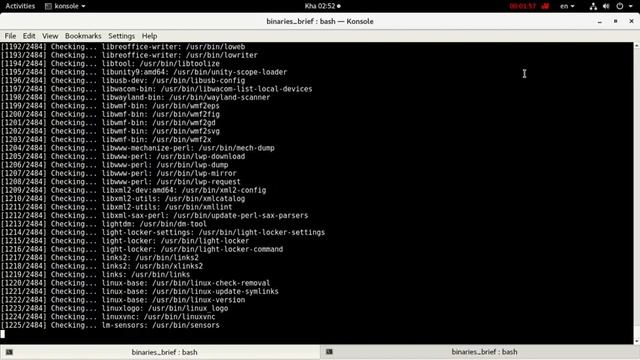This screenshot has width=640, height=360.
Task: Click the line with /usr/bin/light-locker-command
Action: tap(142, 249)
